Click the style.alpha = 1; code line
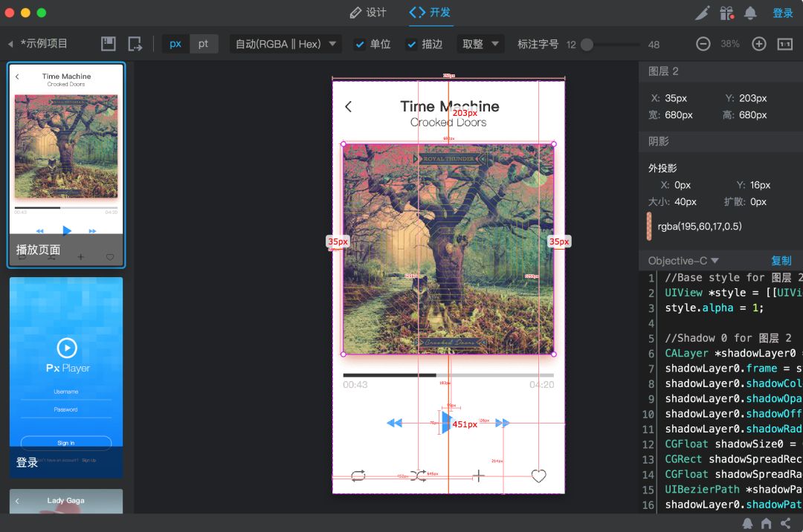 coord(715,308)
